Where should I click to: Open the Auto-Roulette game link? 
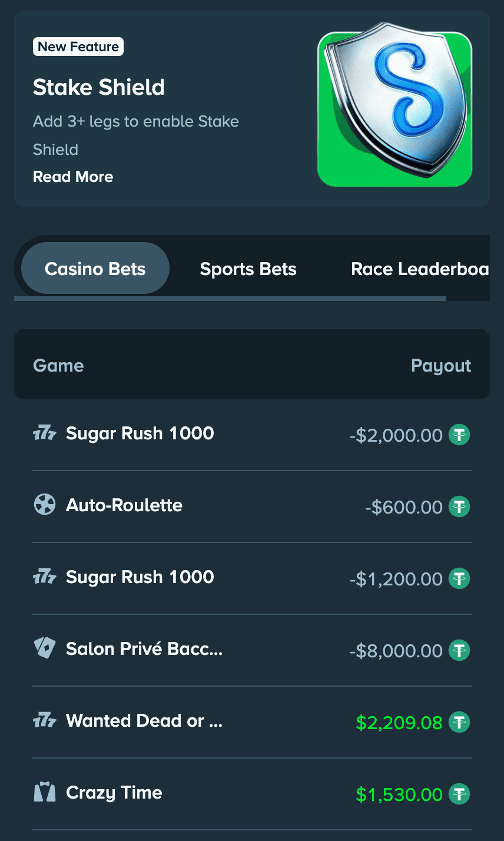pos(124,505)
